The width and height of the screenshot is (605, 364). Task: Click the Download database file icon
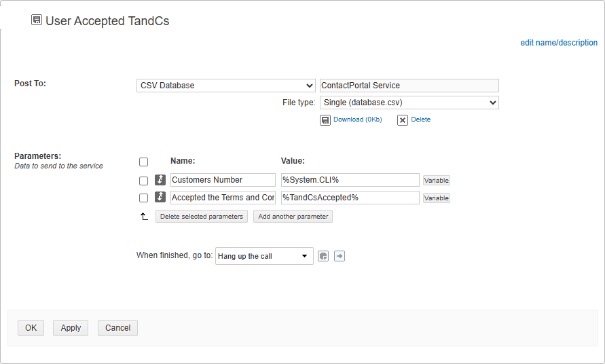[x=325, y=120]
